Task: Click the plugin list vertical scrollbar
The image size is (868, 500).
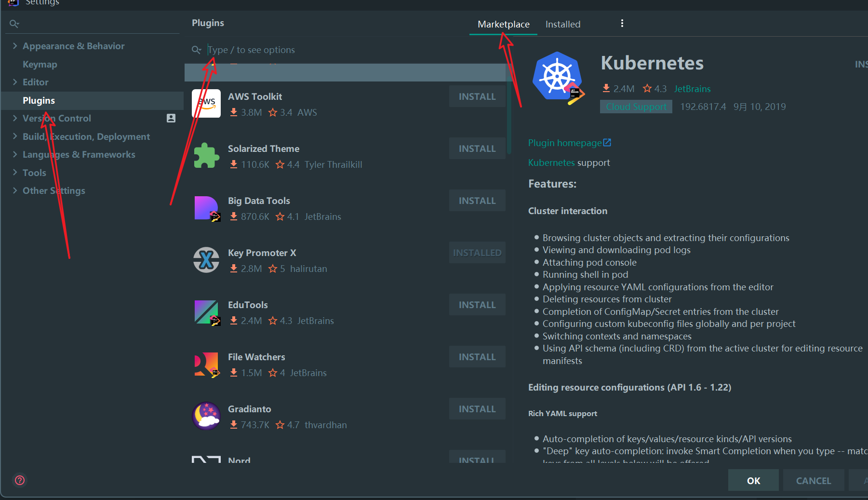Action: pyautogui.click(x=509, y=116)
